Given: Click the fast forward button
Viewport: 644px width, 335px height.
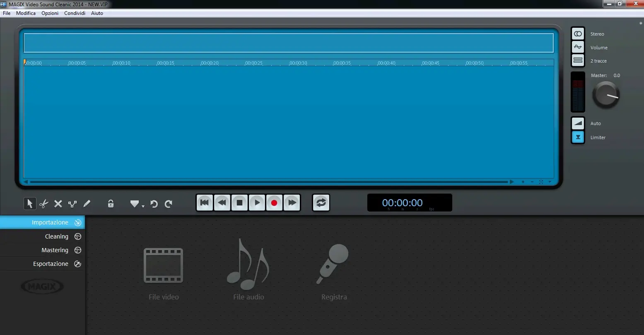Looking at the screenshot, I should click(x=292, y=202).
